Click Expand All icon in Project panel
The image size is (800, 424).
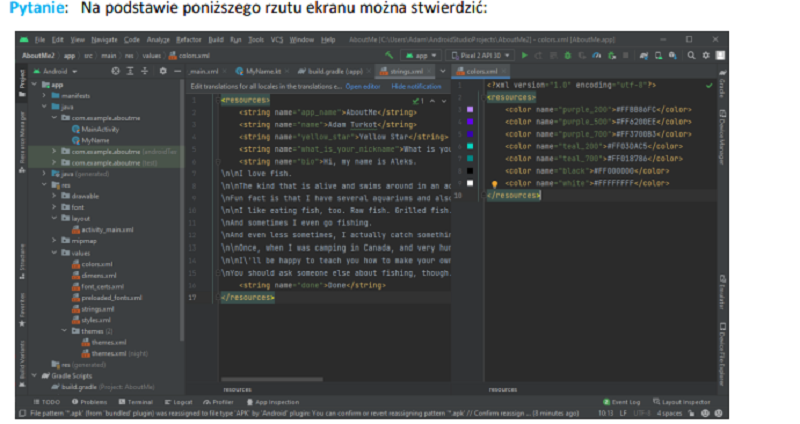pos(130,71)
